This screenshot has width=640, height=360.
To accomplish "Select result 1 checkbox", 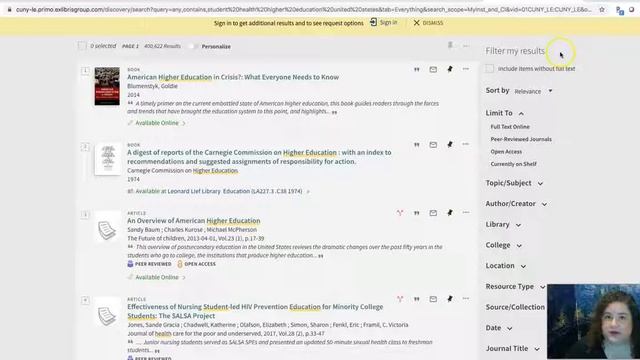I will pyautogui.click(x=85, y=71).
